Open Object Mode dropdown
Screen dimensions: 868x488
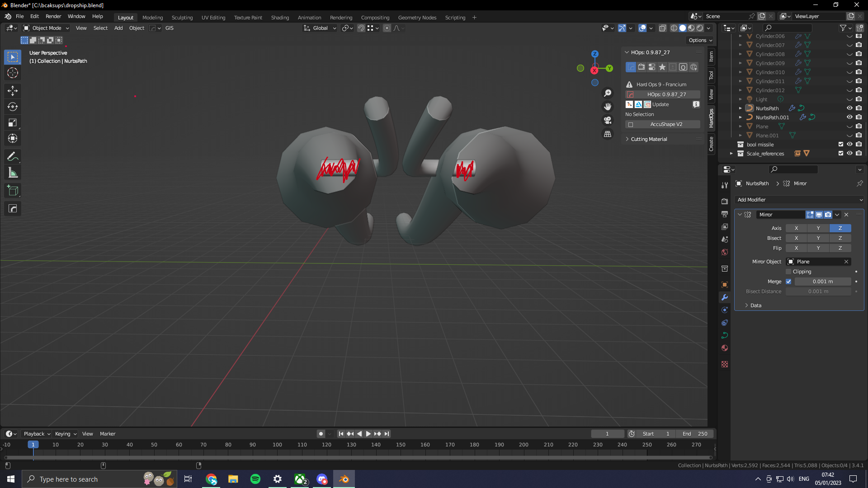pos(46,28)
